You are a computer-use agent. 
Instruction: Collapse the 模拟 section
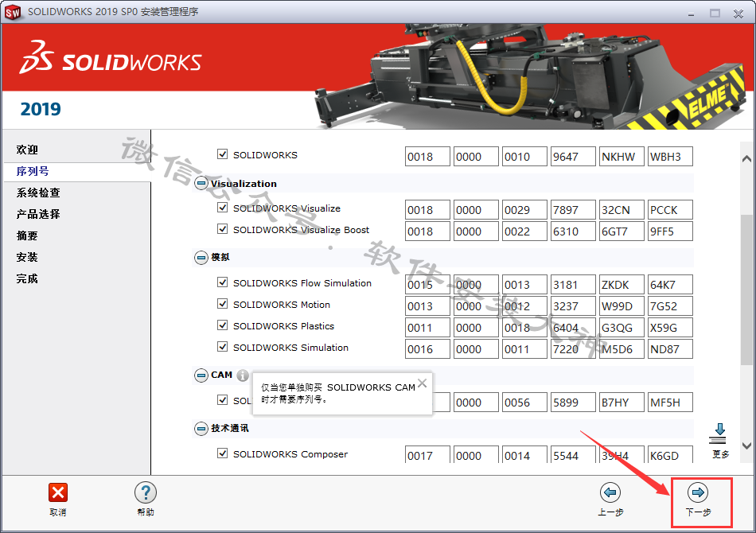pyautogui.click(x=201, y=258)
